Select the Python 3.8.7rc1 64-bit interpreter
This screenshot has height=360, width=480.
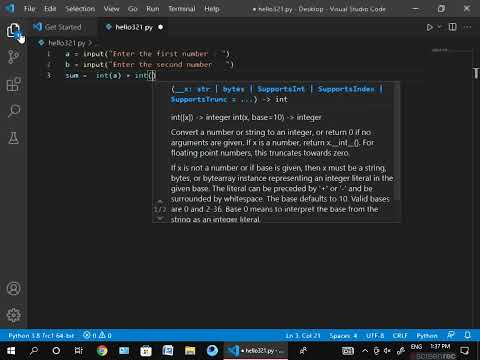[41, 336]
